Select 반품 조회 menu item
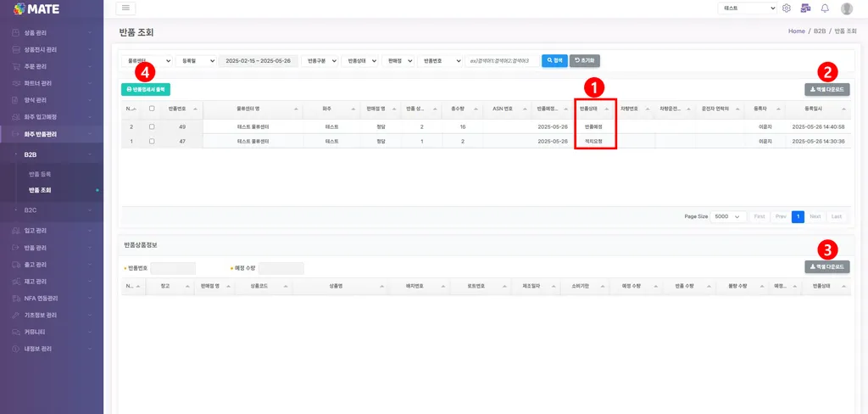The height and width of the screenshot is (414, 868). click(x=40, y=190)
